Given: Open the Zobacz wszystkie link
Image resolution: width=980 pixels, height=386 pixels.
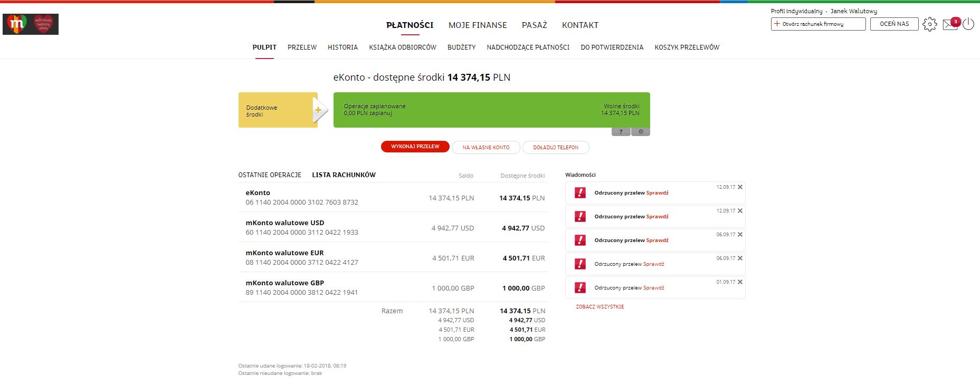Looking at the screenshot, I should click(600, 307).
